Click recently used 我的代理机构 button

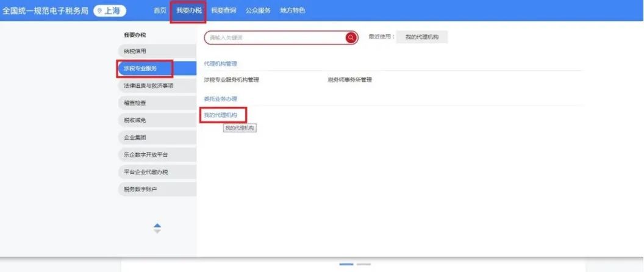(x=421, y=37)
